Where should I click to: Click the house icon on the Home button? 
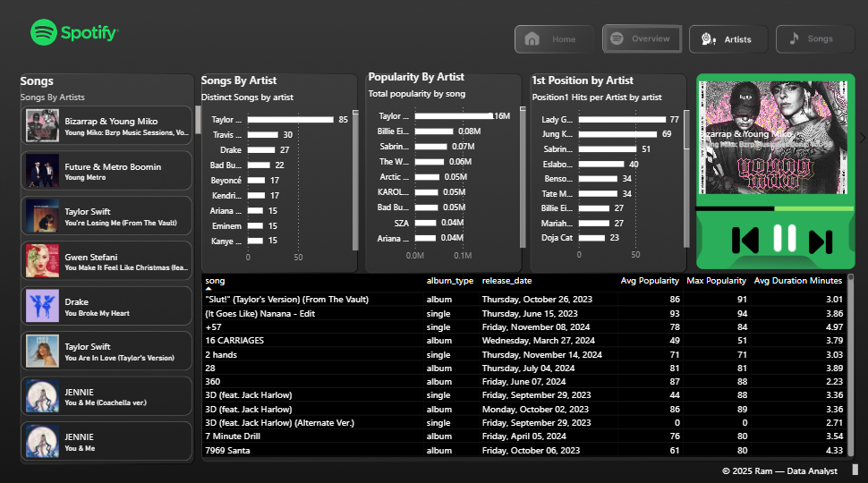click(532, 39)
